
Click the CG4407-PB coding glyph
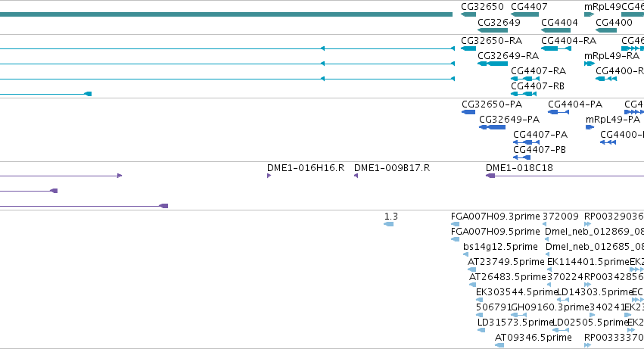pos(522,157)
